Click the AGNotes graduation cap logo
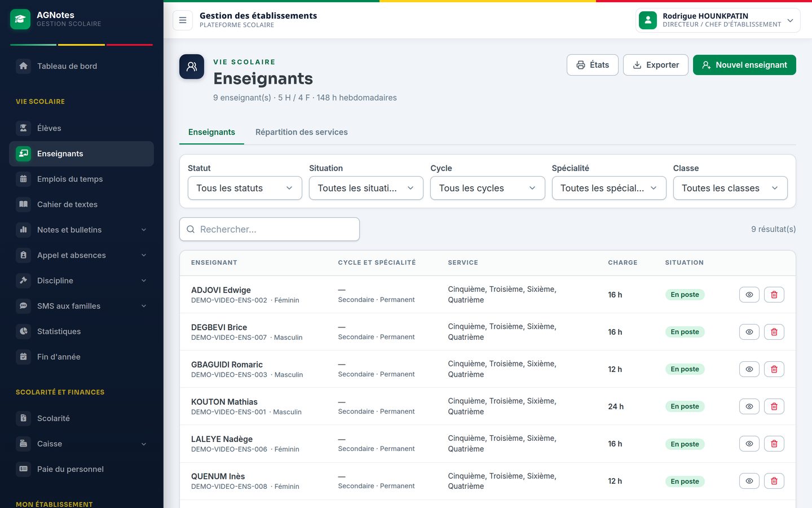 (20, 19)
